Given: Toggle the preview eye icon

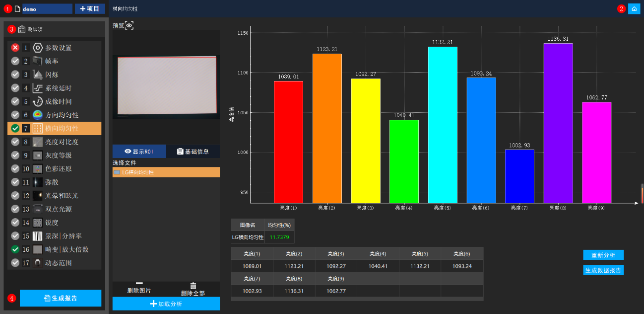Looking at the screenshot, I should tap(129, 25).
